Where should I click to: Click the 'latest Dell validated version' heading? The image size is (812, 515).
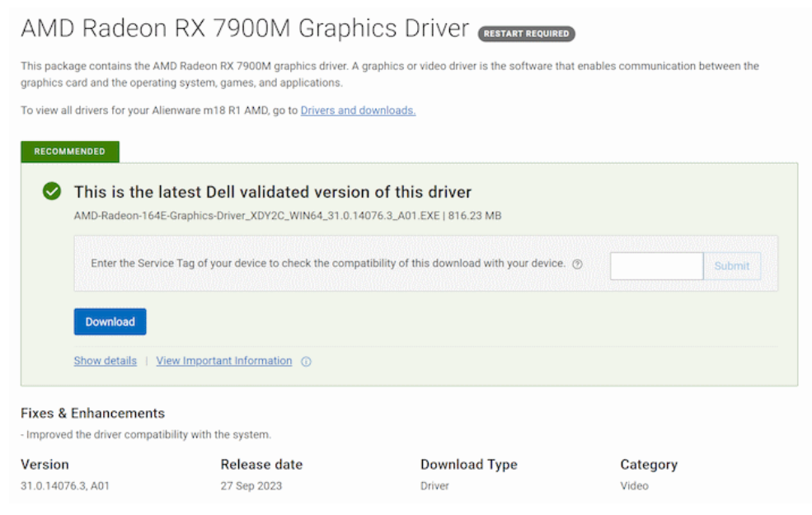tap(272, 192)
